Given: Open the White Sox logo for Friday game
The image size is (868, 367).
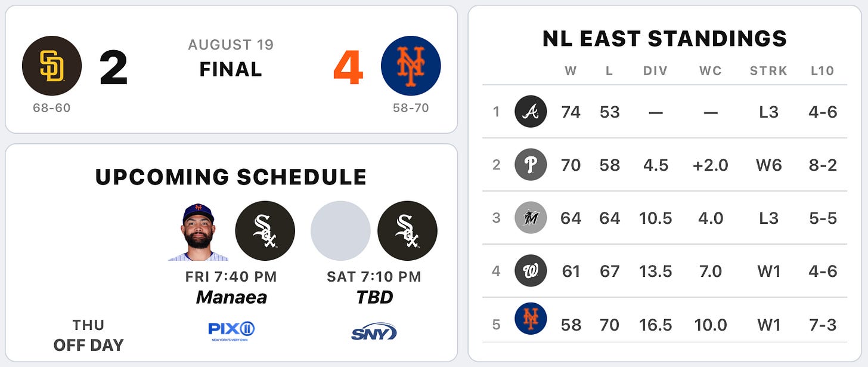Looking at the screenshot, I should [x=265, y=231].
